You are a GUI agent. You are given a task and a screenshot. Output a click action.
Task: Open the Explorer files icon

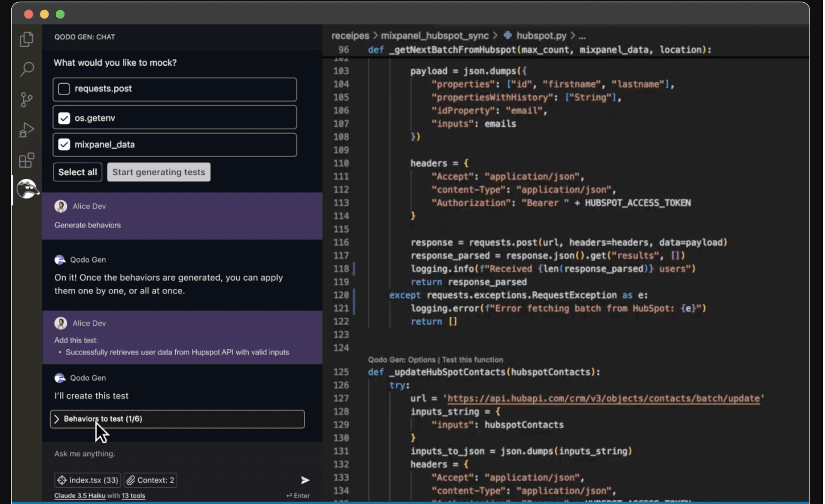click(x=27, y=39)
